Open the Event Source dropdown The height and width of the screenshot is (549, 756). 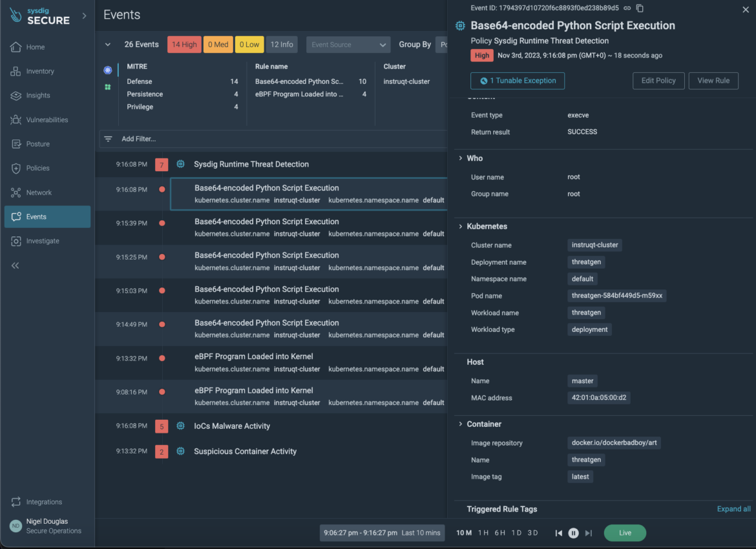(348, 45)
